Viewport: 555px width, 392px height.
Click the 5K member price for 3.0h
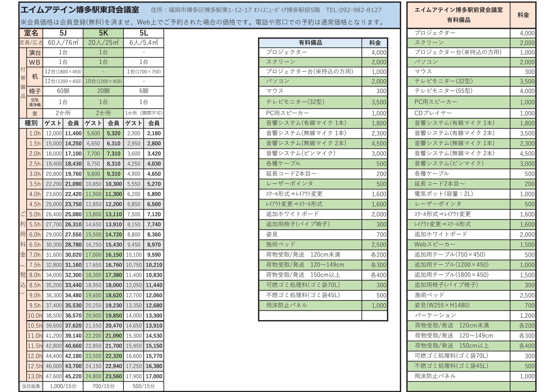[x=113, y=174]
